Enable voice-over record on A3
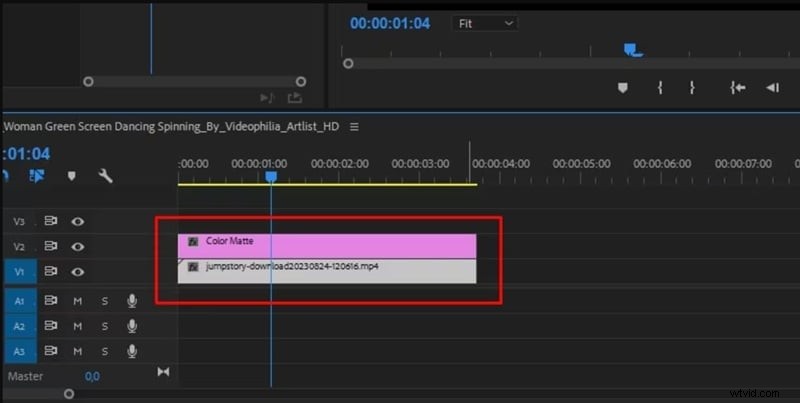The image size is (800, 403). 132,351
